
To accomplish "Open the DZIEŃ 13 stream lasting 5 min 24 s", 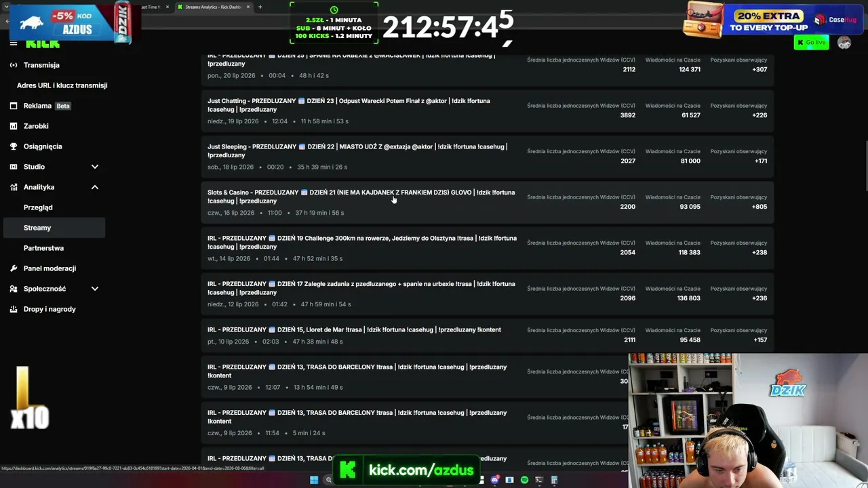I will (x=415, y=422).
